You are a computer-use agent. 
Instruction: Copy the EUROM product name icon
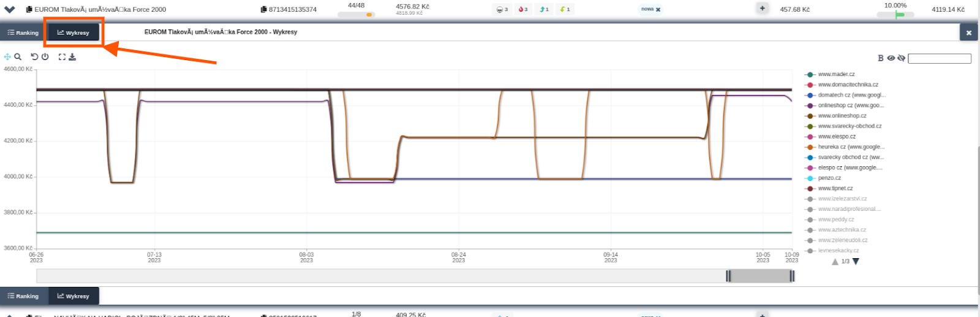tap(29, 9)
